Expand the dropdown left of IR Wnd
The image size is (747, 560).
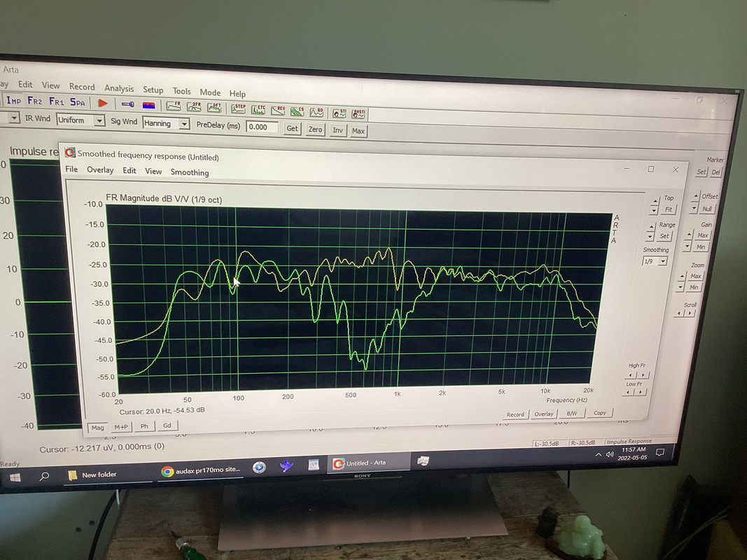[x=14, y=117]
